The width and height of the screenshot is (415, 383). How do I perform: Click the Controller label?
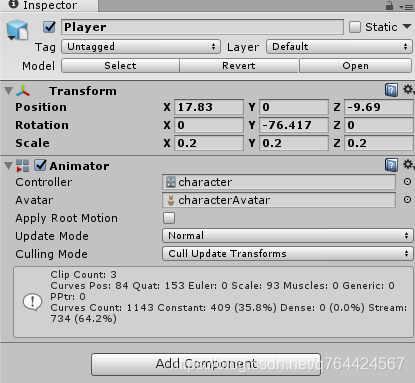(44, 182)
